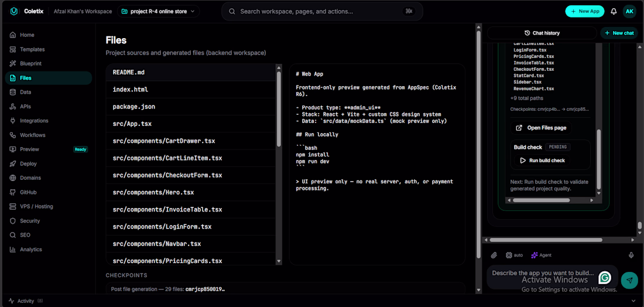This screenshot has height=307, width=644.
Task: Click the keyboard shortcut badge in search
Action: [x=409, y=12]
